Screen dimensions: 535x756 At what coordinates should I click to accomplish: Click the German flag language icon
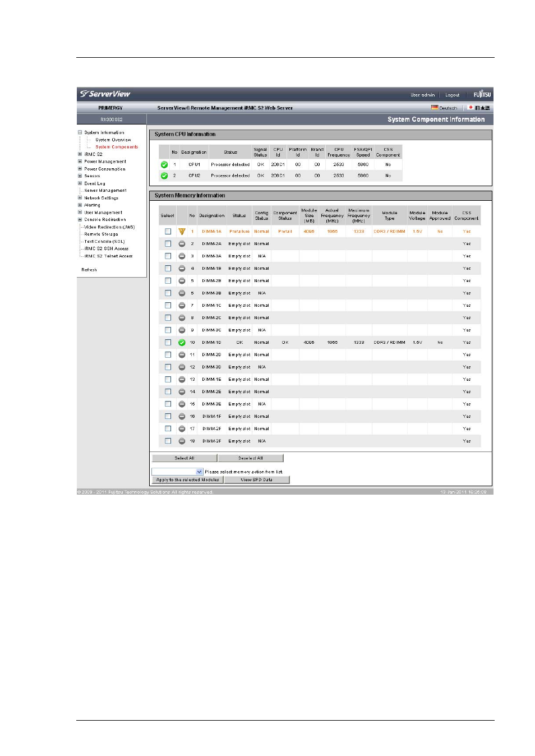point(435,108)
